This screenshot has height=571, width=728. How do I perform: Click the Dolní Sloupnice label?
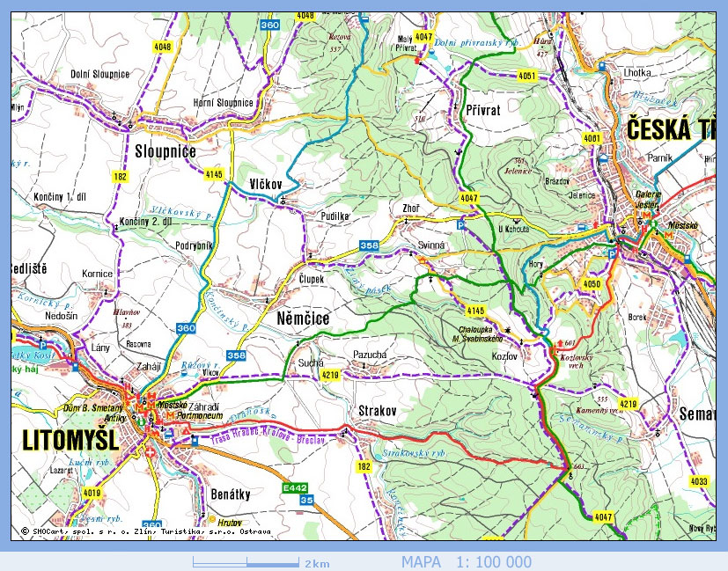coord(99,74)
